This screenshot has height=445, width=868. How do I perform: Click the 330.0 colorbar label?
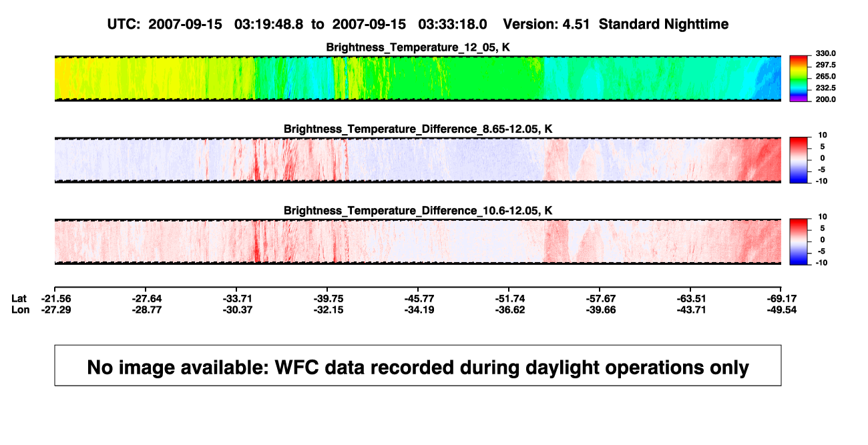825,53
